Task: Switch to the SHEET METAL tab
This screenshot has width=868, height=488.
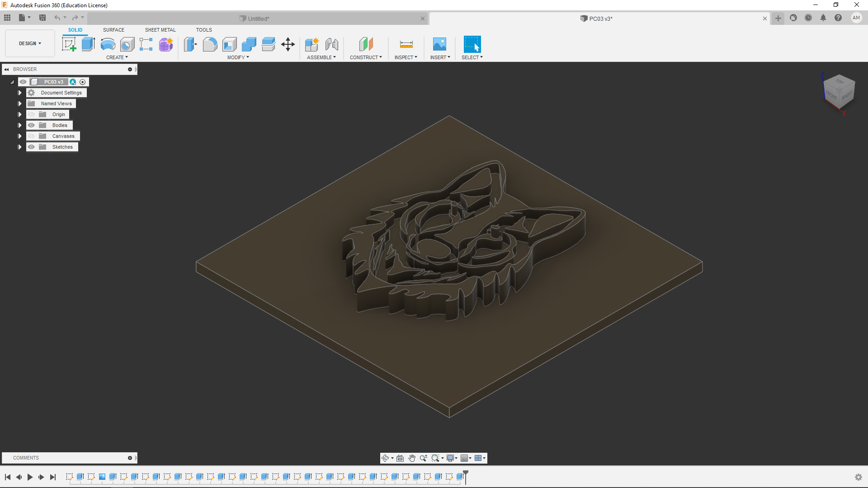Action: (x=160, y=30)
